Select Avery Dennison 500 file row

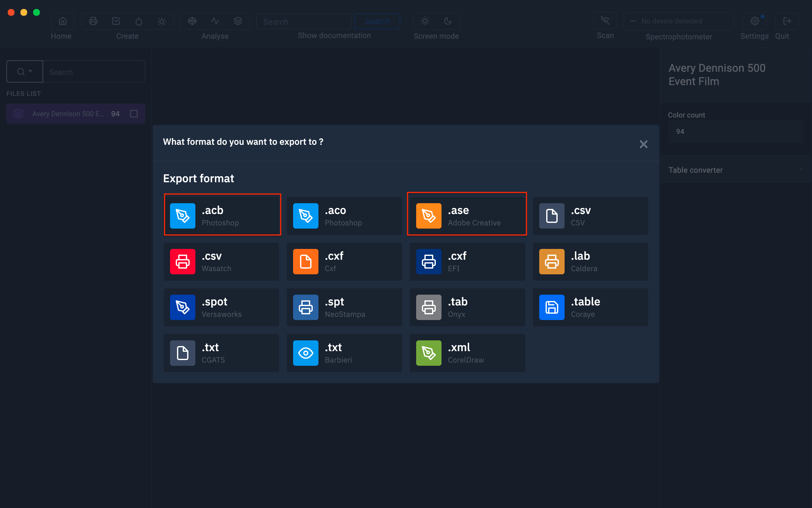(76, 114)
